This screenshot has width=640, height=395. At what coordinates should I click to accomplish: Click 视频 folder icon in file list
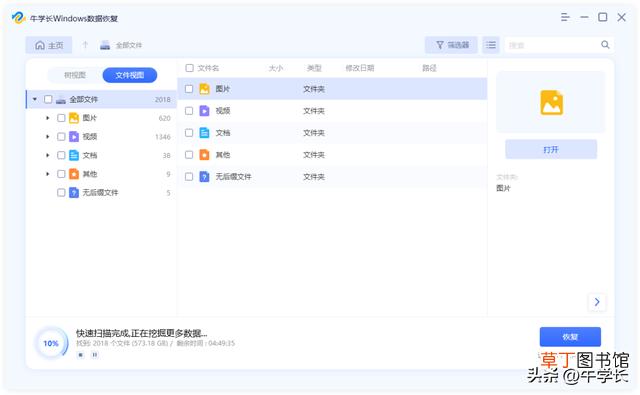click(204, 111)
